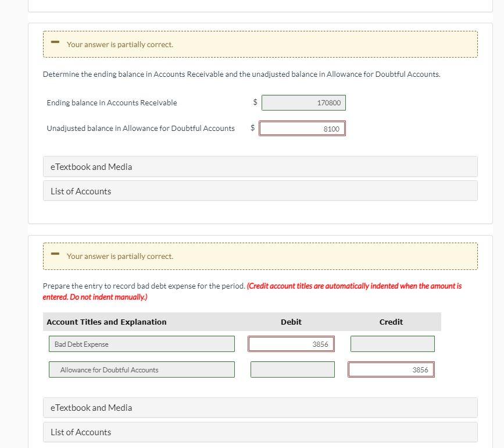This screenshot has height=448, width=504.
Task: Select the Bad Debt Expense account title field
Action: [x=141, y=344]
